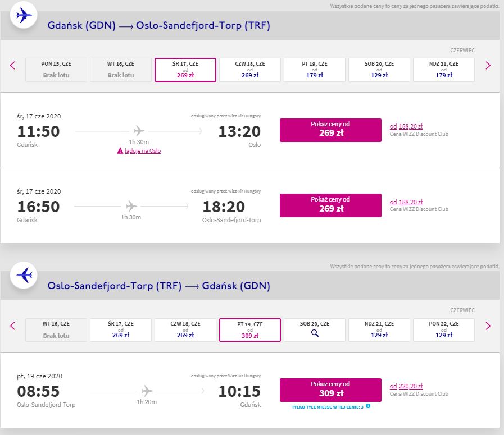Click the warning icon for Oslo landing

pyautogui.click(x=120, y=150)
